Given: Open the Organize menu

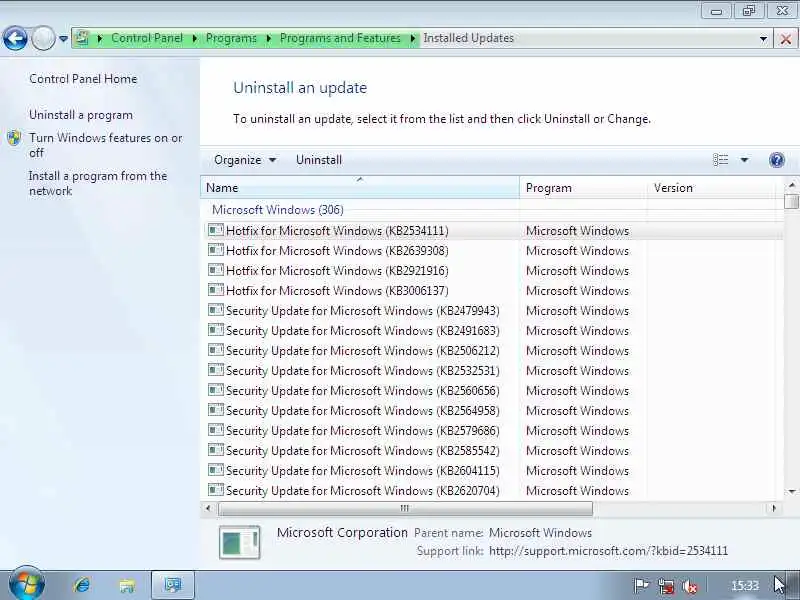Looking at the screenshot, I should pyautogui.click(x=245, y=160).
